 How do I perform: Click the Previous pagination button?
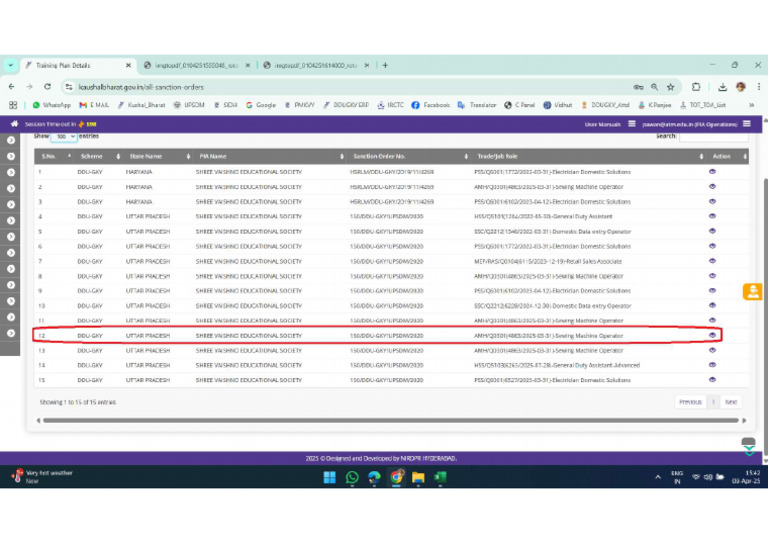[690, 402]
